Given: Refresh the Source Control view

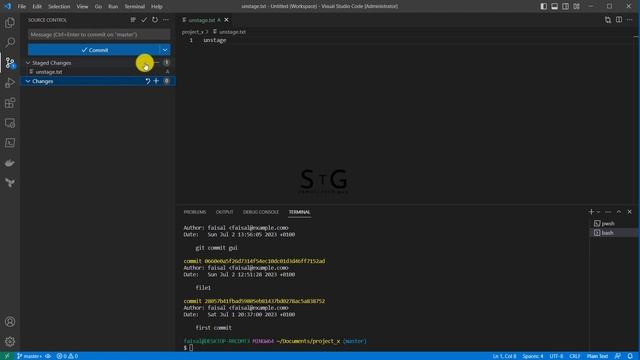Looking at the screenshot, I should (155, 20).
